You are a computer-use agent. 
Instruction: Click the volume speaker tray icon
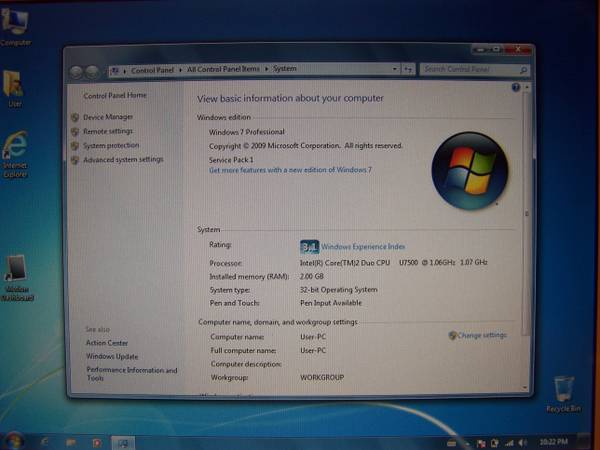click(522, 442)
